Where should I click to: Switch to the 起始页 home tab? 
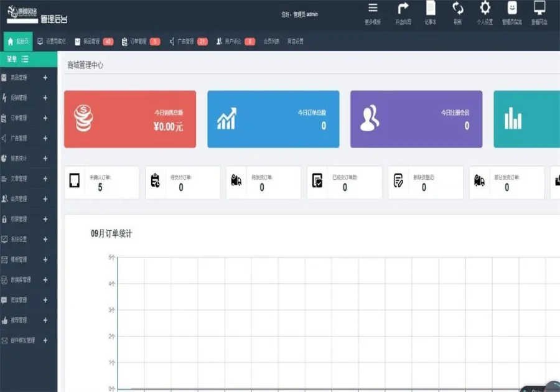click(18, 42)
